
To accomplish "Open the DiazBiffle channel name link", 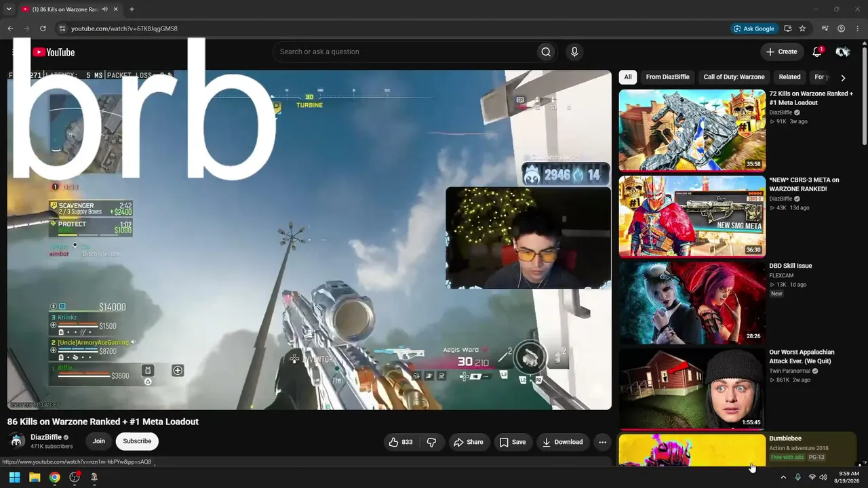I will 46,437.
